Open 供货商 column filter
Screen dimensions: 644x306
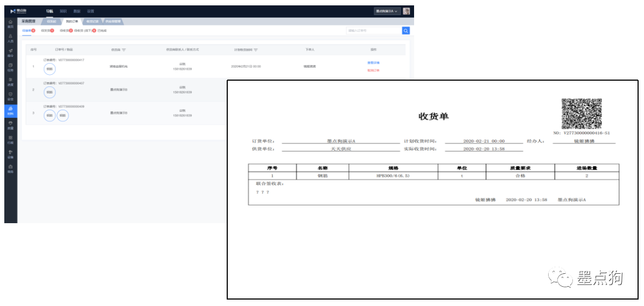point(124,49)
